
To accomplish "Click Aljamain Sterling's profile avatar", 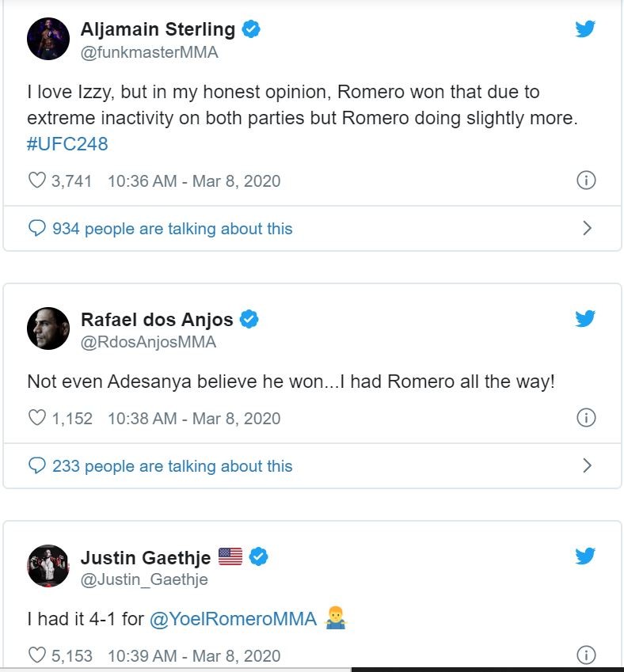I will (x=48, y=39).
